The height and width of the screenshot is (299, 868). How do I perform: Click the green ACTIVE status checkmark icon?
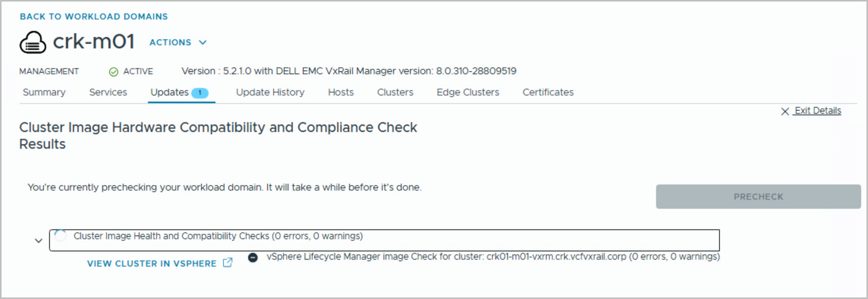[113, 71]
